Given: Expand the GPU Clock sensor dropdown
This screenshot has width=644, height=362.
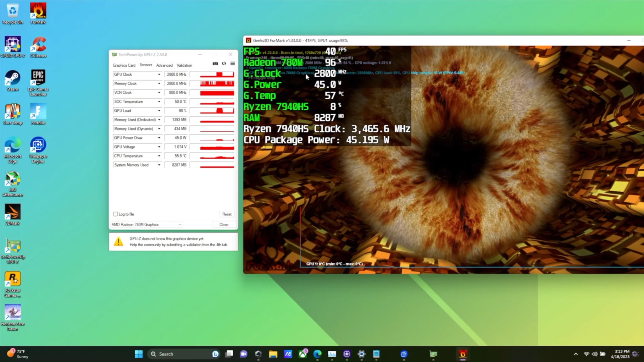Looking at the screenshot, I should (159, 74).
